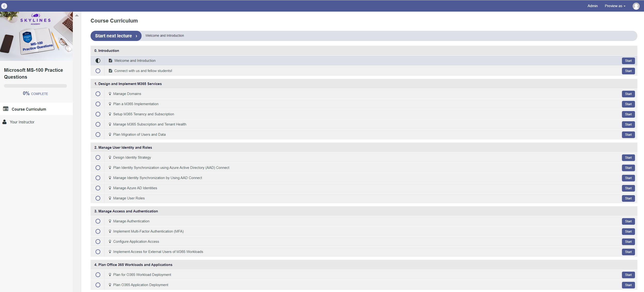This screenshot has width=644, height=292.
Task: Click the course completion progress bar
Action: (35, 86)
